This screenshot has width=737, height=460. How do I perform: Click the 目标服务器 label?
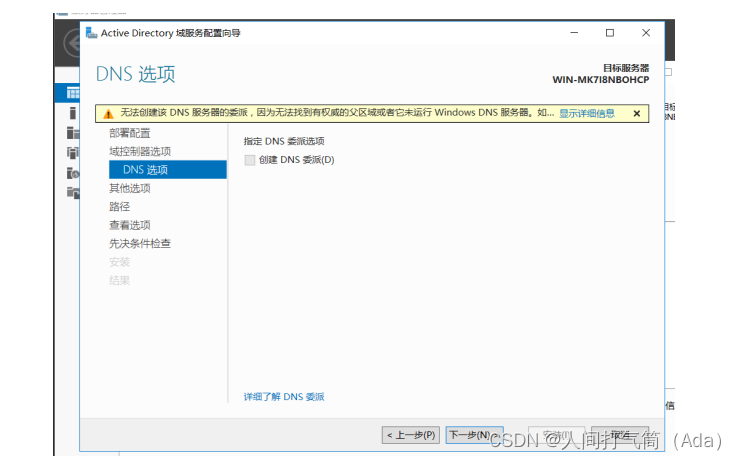click(626, 68)
